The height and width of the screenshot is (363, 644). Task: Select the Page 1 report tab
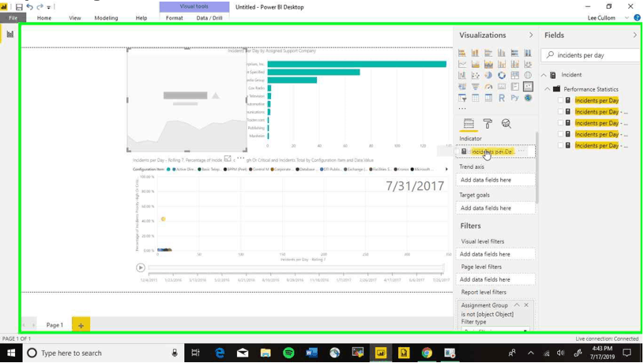55,325
